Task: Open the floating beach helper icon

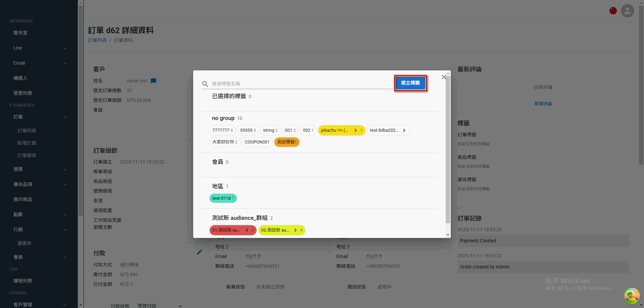Action: (632, 296)
